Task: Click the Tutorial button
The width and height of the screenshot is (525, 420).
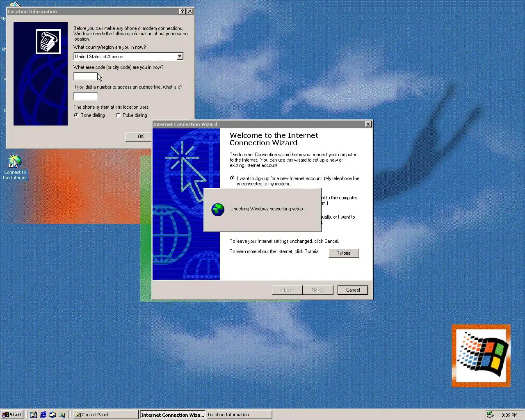Action: pyautogui.click(x=344, y=253)
